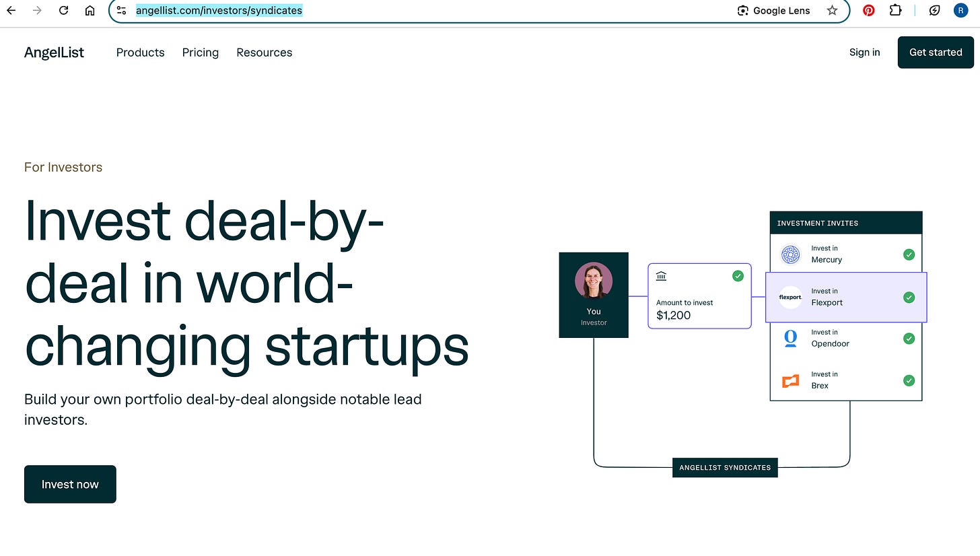
Task: Click the Get started button
Action: [x=936, y=53]
